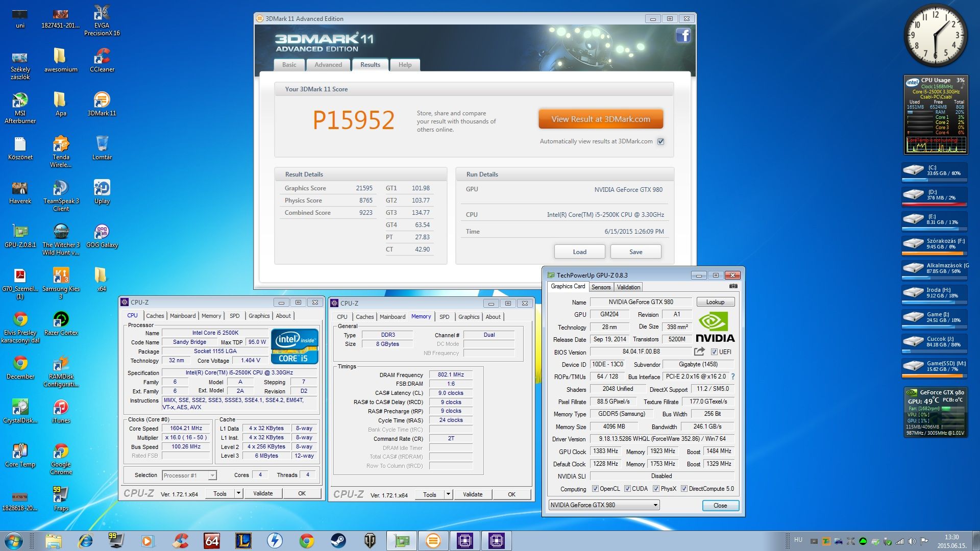Open Steam from the taskbar
The height and width of the screenshot is (551, 980).
point(338,540)
